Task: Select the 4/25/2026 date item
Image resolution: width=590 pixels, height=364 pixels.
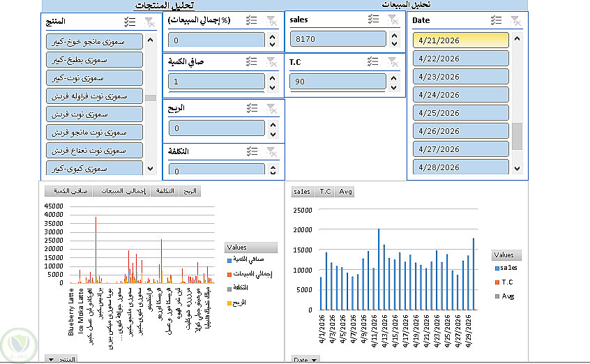Action: (461, 113)
